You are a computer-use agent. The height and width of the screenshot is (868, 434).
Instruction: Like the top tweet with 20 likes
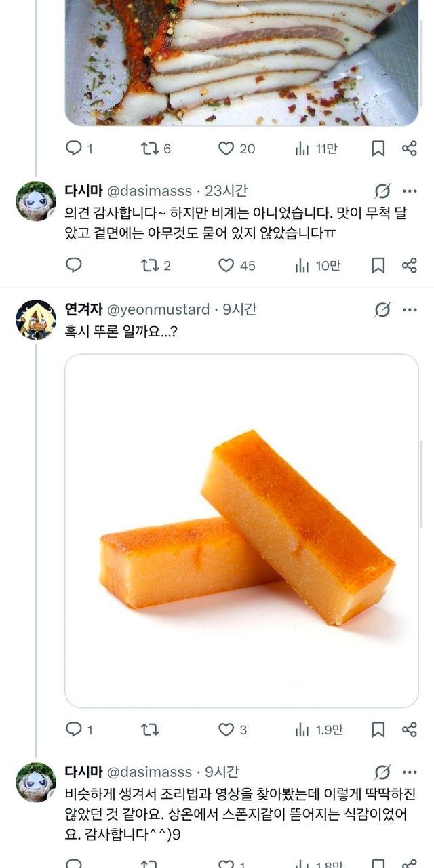226,149
